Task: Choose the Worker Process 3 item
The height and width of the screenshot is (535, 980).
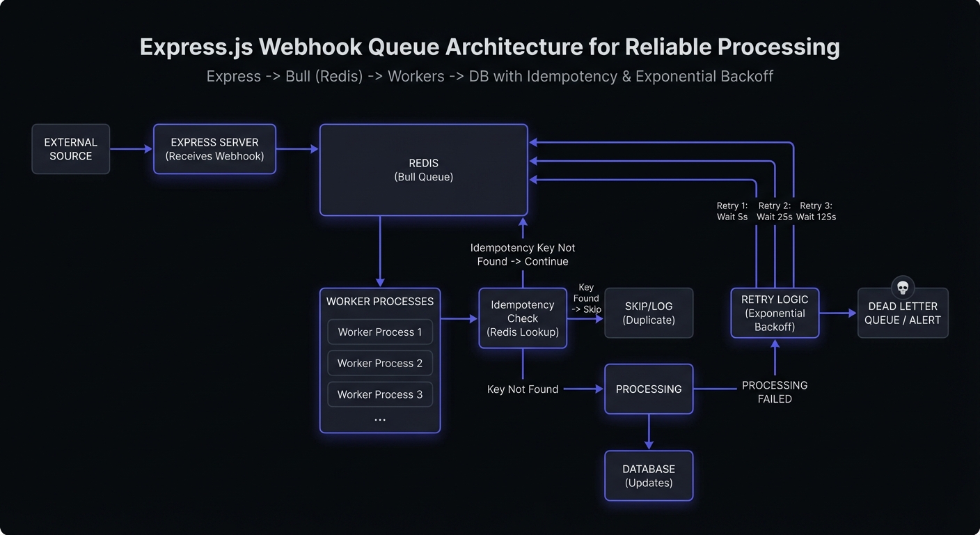Action: tap(380, 394)
